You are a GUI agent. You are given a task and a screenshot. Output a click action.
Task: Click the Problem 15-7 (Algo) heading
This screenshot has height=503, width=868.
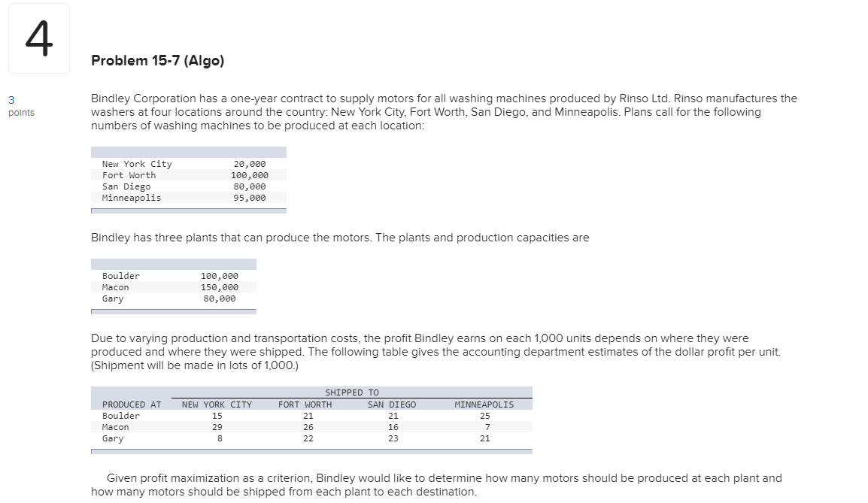tap(158, 60)
